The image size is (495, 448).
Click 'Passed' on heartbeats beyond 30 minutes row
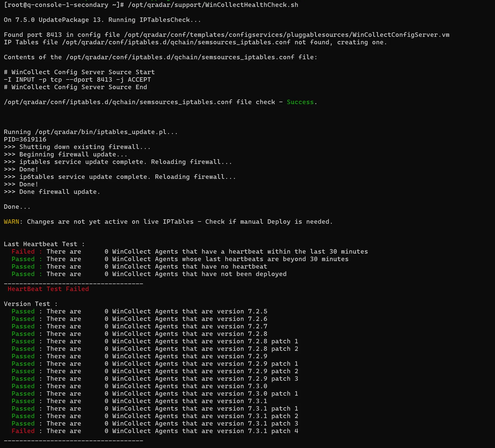pos(23,259)
